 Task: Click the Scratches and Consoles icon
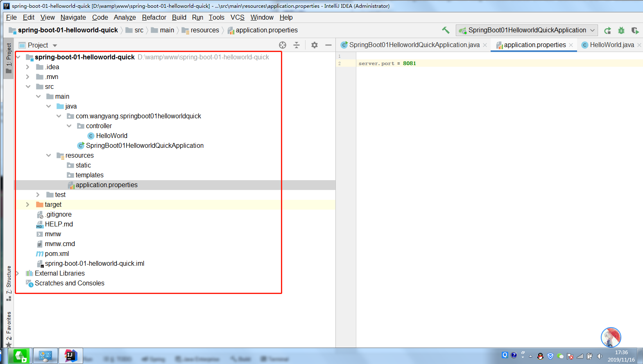(29, 283)
